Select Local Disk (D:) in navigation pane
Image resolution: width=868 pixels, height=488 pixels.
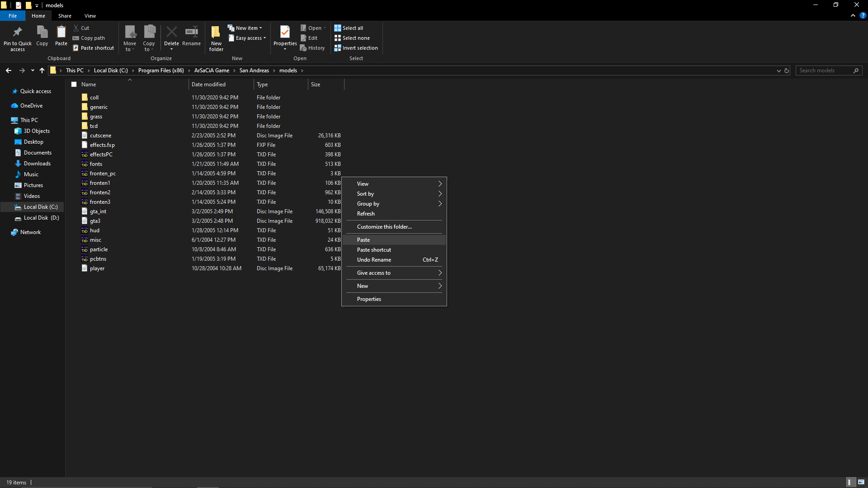(x=37, y=218)
